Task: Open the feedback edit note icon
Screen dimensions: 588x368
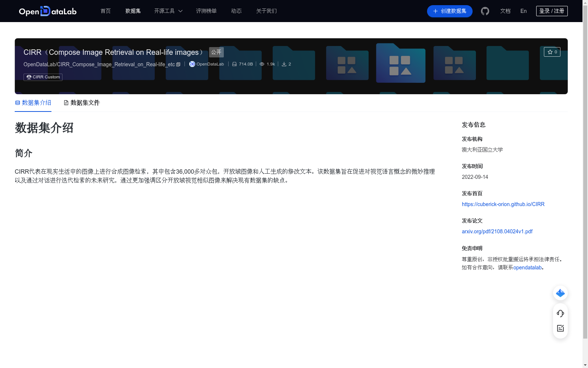Action: point(560,328)
